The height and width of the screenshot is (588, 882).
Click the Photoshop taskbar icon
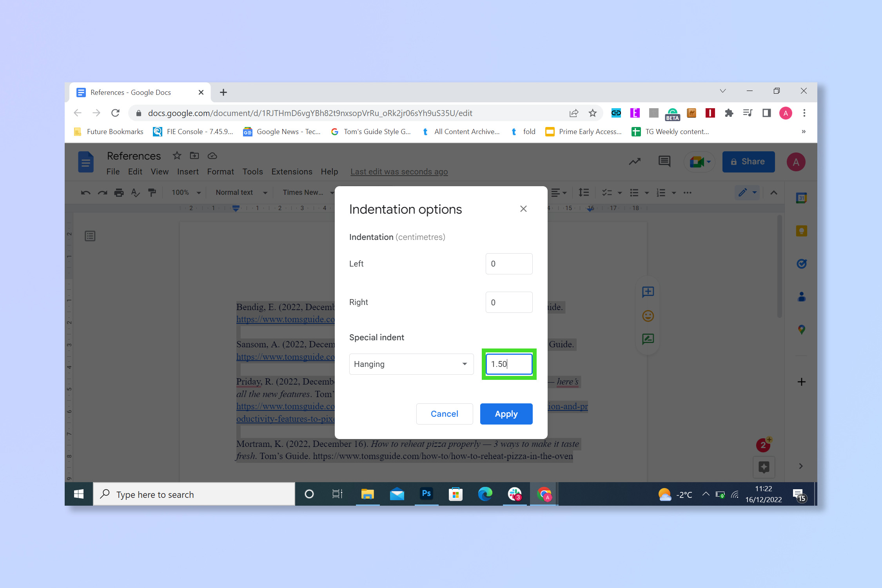coord(425,494)
